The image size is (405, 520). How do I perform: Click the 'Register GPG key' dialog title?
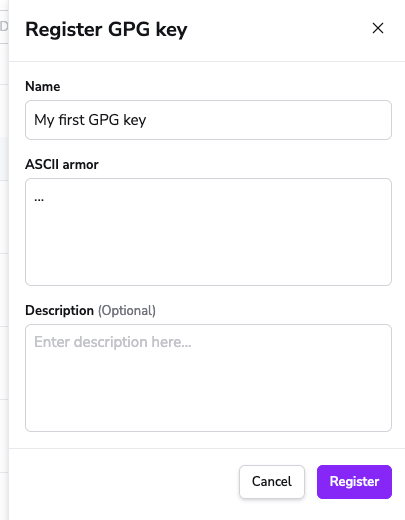[106, 29]
